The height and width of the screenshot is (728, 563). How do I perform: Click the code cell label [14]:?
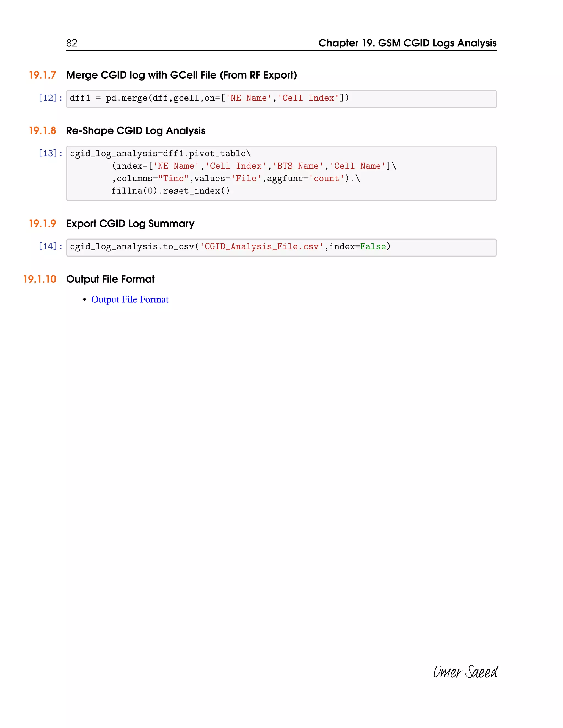coord(51,246)
